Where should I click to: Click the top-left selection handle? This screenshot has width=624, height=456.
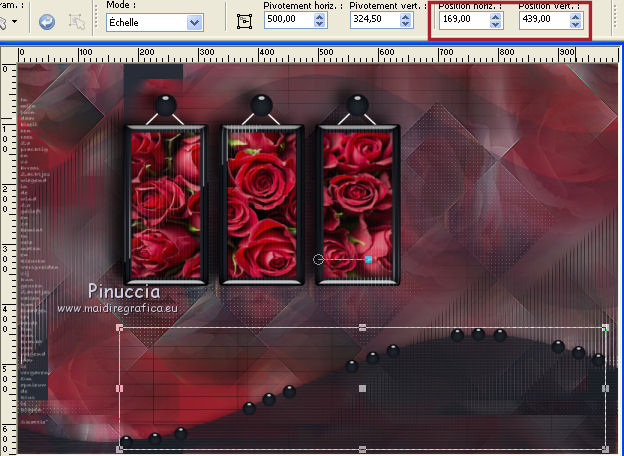119,327
